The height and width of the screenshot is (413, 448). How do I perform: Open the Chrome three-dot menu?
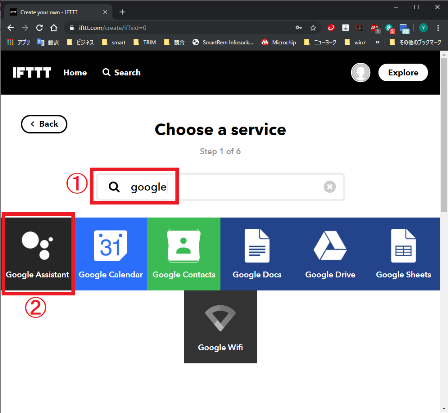(x=438, y=28)
